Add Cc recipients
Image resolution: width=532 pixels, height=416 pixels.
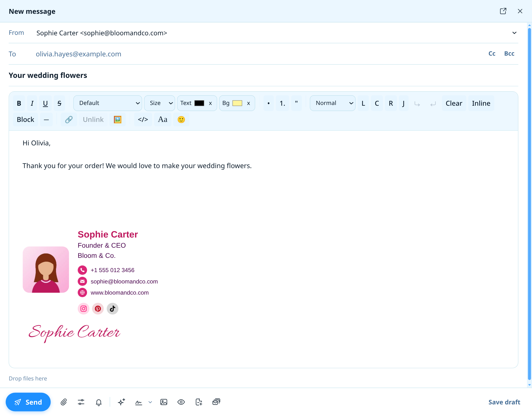pyautogui.click(x=492, y=54)
